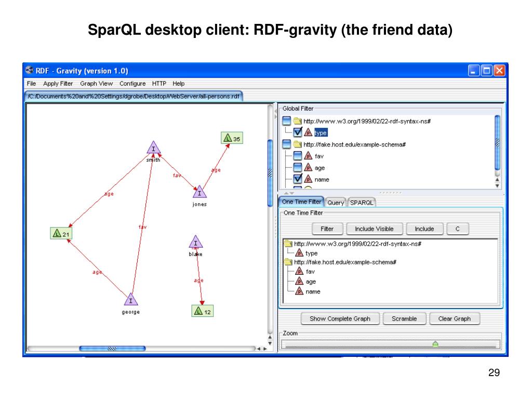Click the name property icon in One Time Filter
This screenshot has height=399, width=532.
click(299, 291)
